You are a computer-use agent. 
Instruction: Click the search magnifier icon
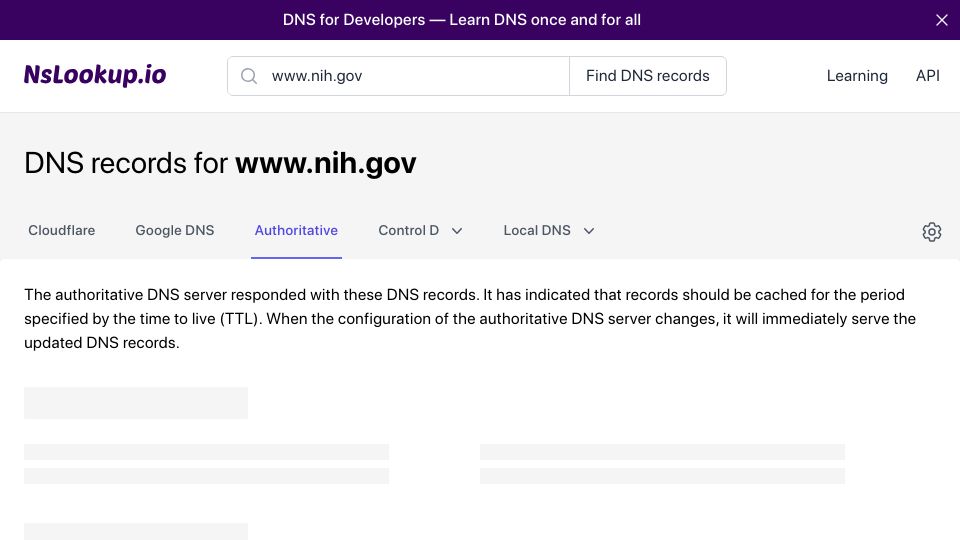[x=249, y=76]
